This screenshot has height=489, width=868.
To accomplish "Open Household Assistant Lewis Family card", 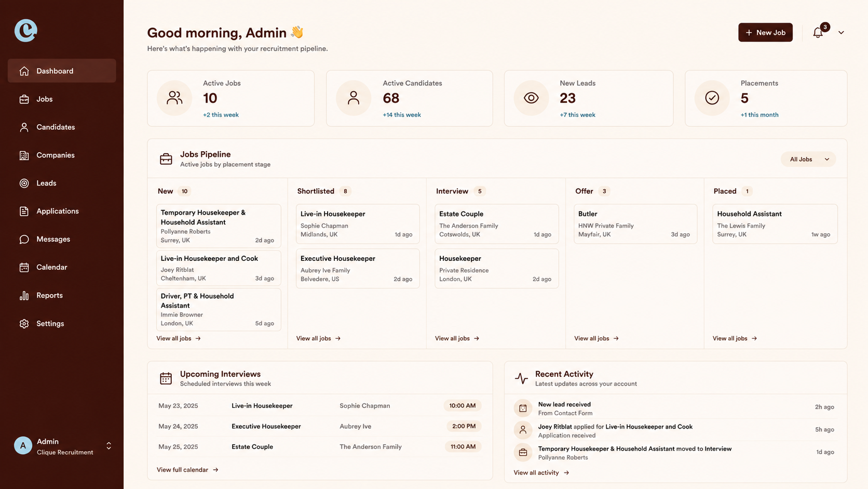I will 775,223.
